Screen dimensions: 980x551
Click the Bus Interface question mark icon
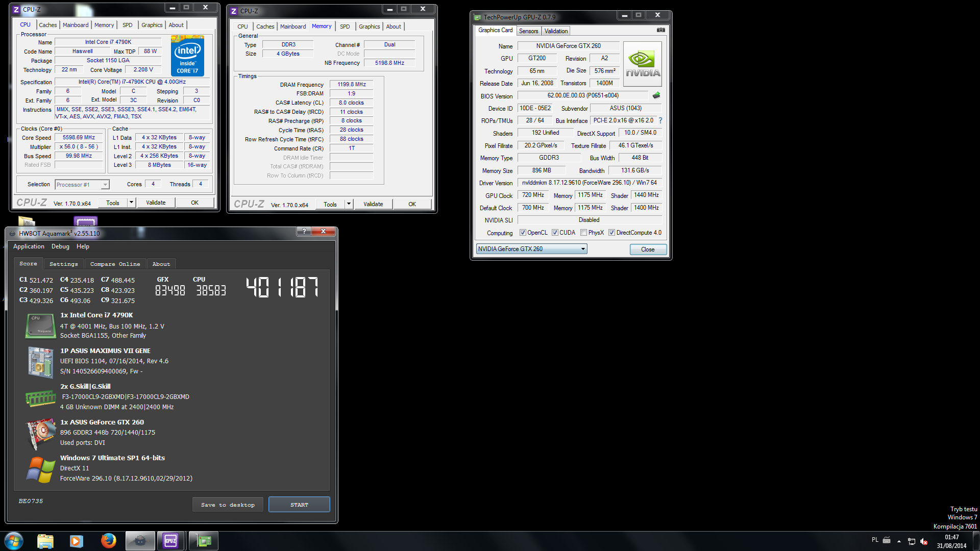click(x=660, y=120)
